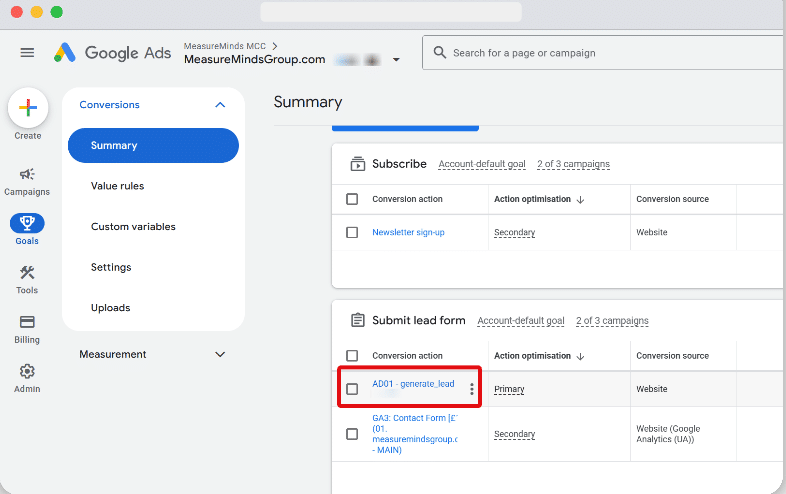Click the green maximize window button
Screen dimensions: 786x494
57,12
